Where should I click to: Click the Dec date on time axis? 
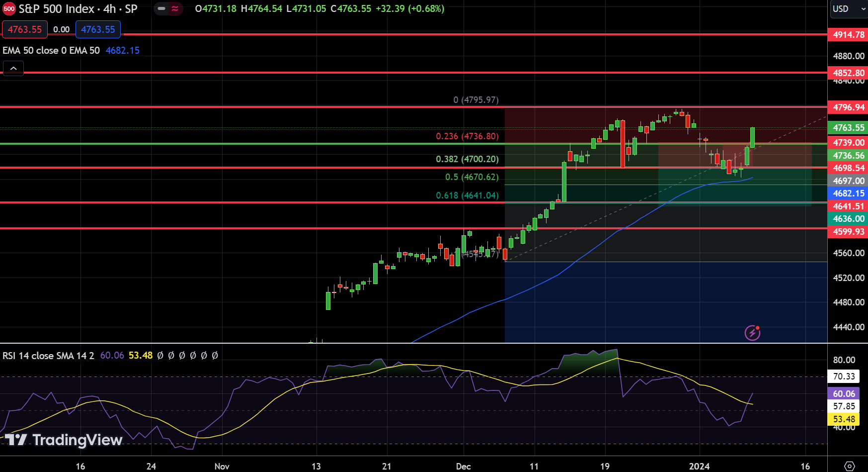coord(463,466)
